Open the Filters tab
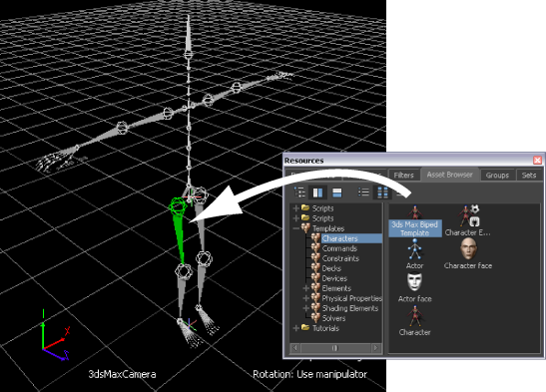 (x=403, y=175)
